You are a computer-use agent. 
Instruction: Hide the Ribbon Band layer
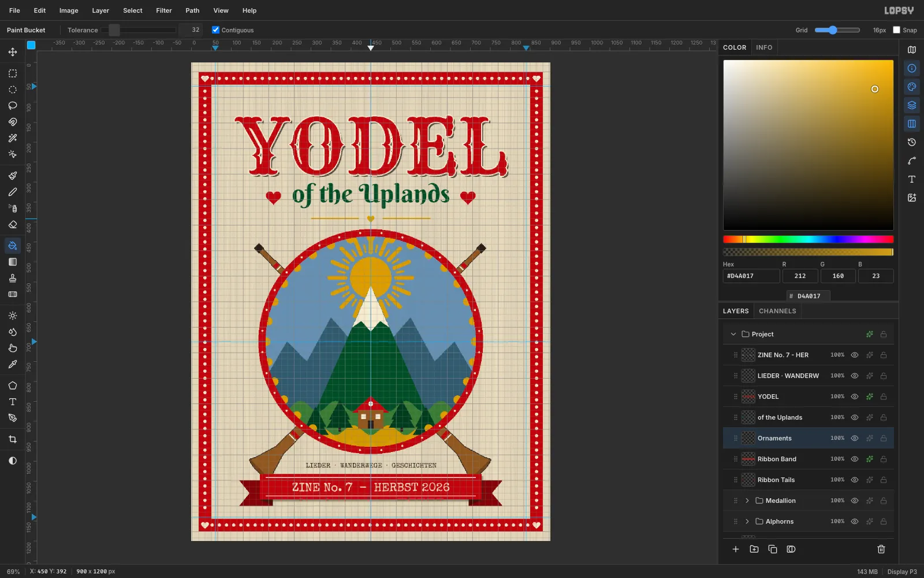pos(855,459)
